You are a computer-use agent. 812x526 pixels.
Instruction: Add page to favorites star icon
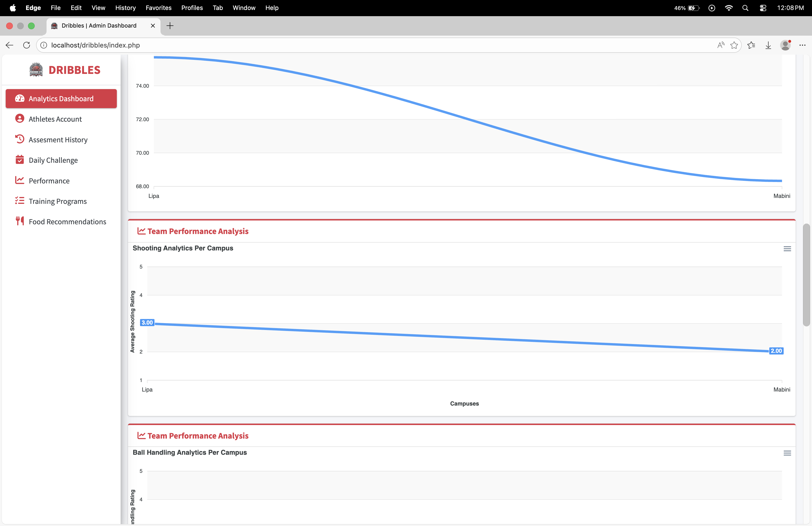734,45
